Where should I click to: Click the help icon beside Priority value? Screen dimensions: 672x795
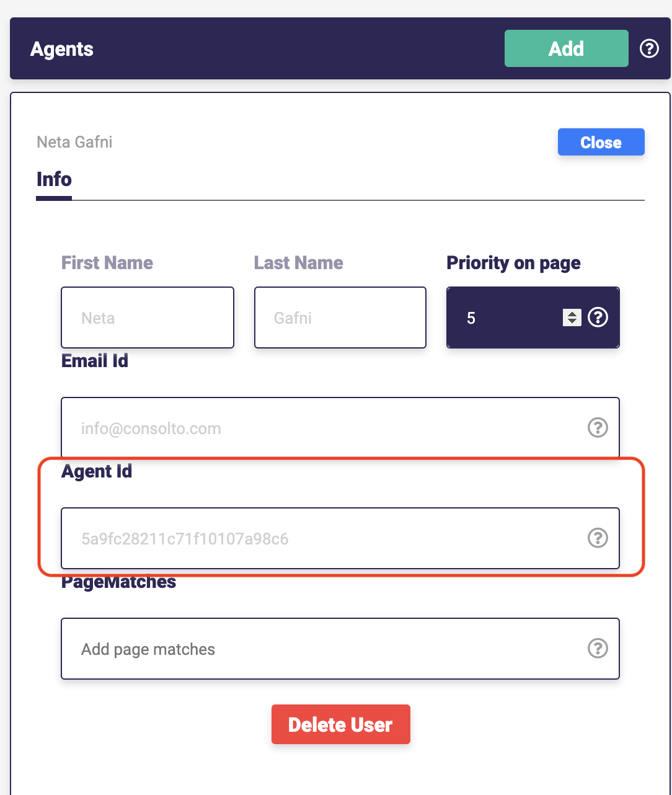pos(598,318)
